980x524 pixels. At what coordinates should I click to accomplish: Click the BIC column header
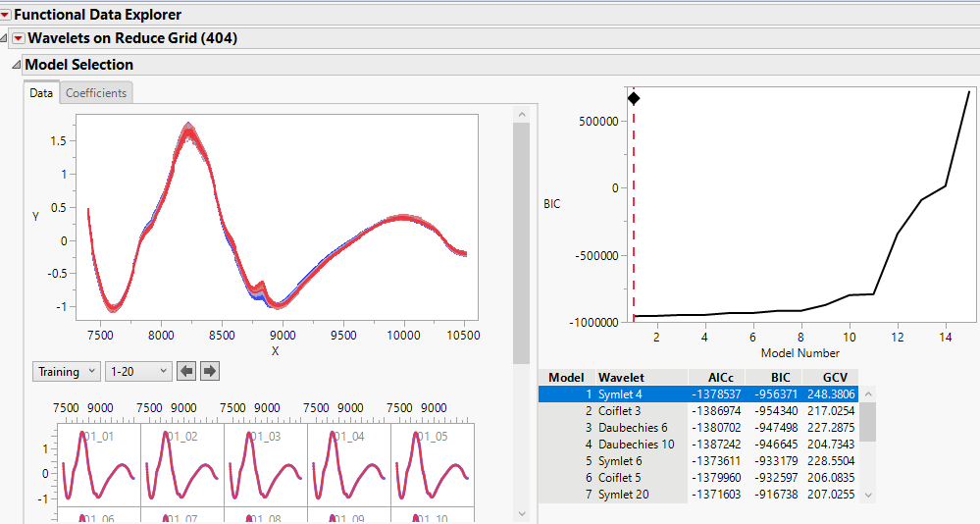pyautogui.click(x=774, y=378)
